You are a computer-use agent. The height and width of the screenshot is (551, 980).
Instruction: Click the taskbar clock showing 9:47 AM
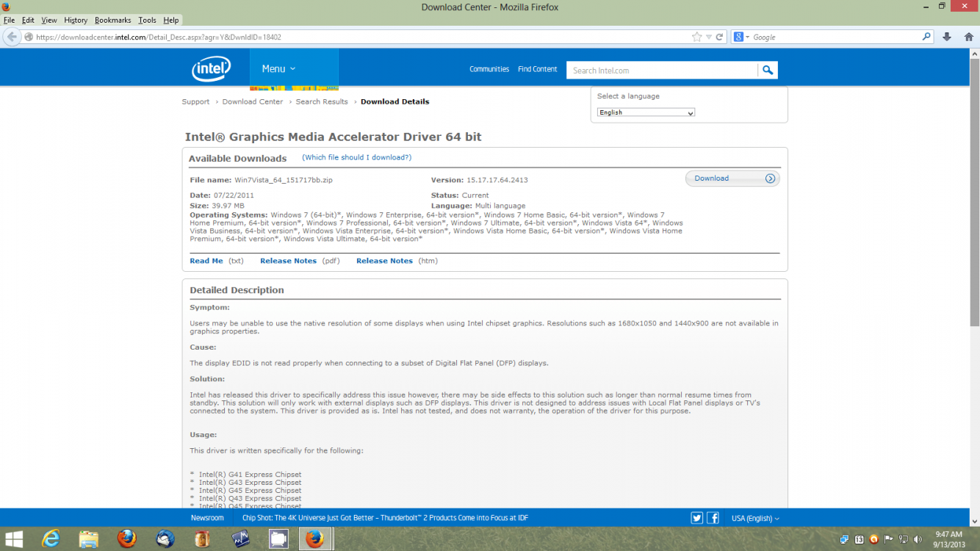click(x=949, y=539)
